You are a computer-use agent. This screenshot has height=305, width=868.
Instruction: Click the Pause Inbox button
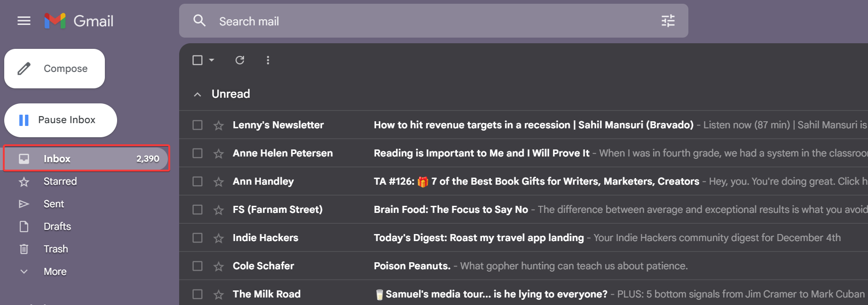coord(61,120)
